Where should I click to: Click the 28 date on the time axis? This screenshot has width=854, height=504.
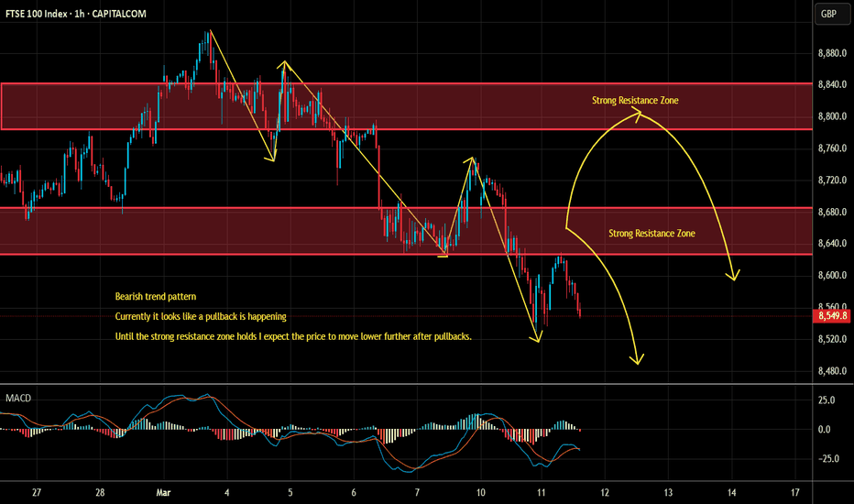[x=100, y=493]
